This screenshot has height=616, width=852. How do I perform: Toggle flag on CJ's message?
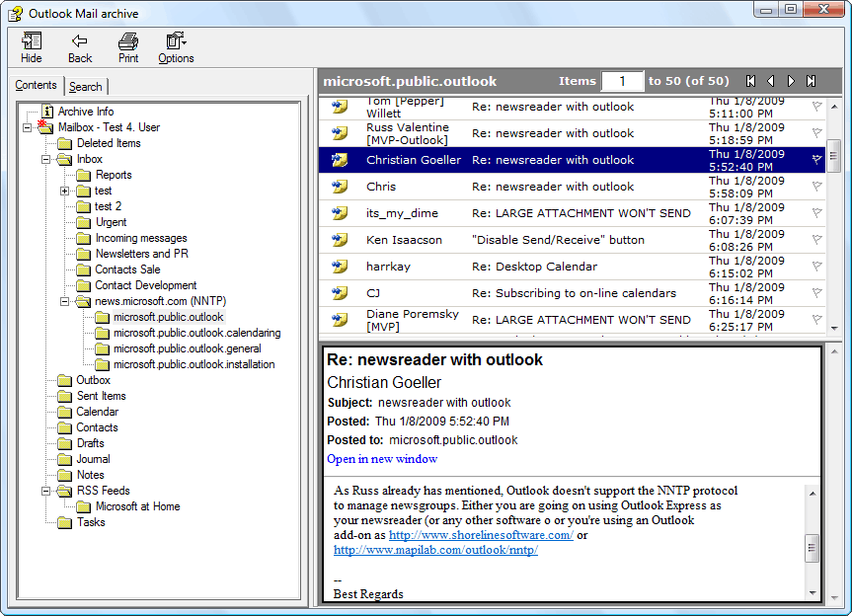[x=816, y=292]
